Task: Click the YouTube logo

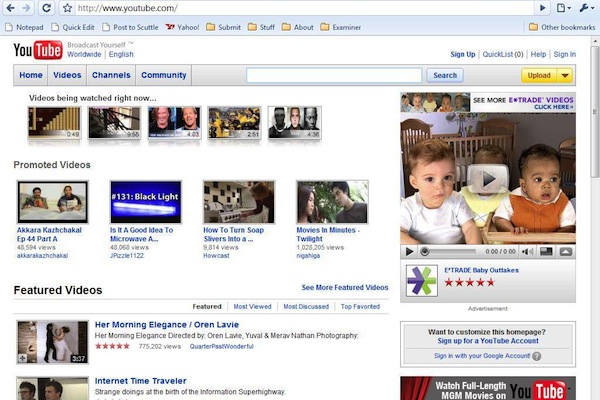Action: [38, 50]
